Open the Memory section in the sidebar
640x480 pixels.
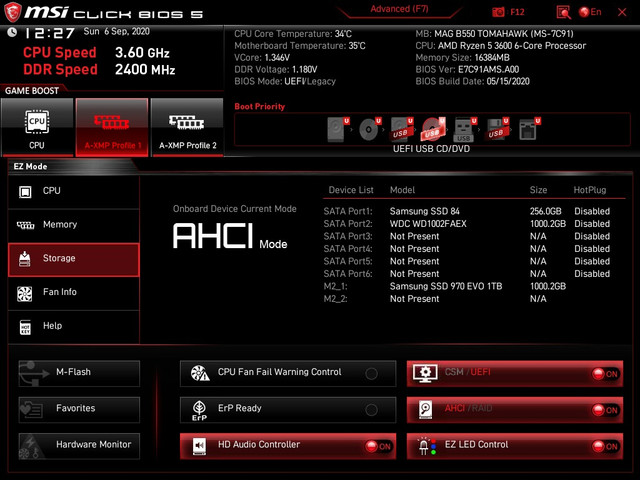(73, 225)
